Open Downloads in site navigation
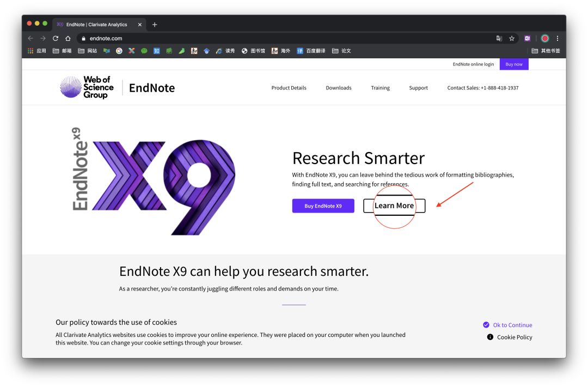Viewport: 588px width, 387px height. click(339, 88)
